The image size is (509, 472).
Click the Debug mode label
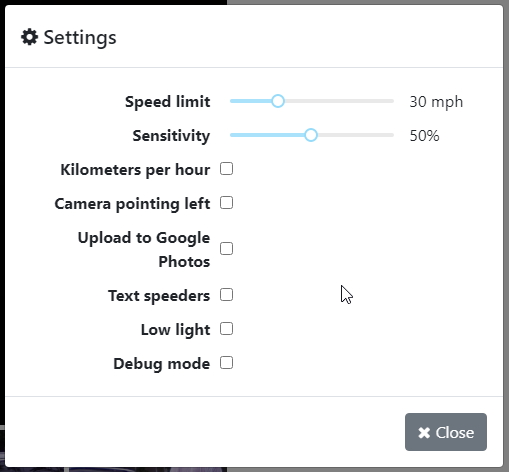click(x=162, y=364)
